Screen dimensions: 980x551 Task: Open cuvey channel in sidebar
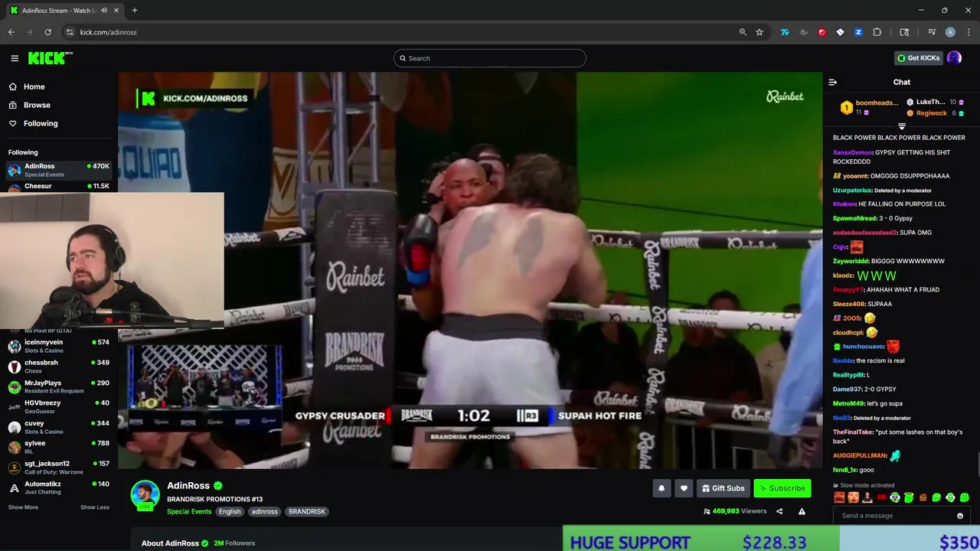(x=59, y=427)
